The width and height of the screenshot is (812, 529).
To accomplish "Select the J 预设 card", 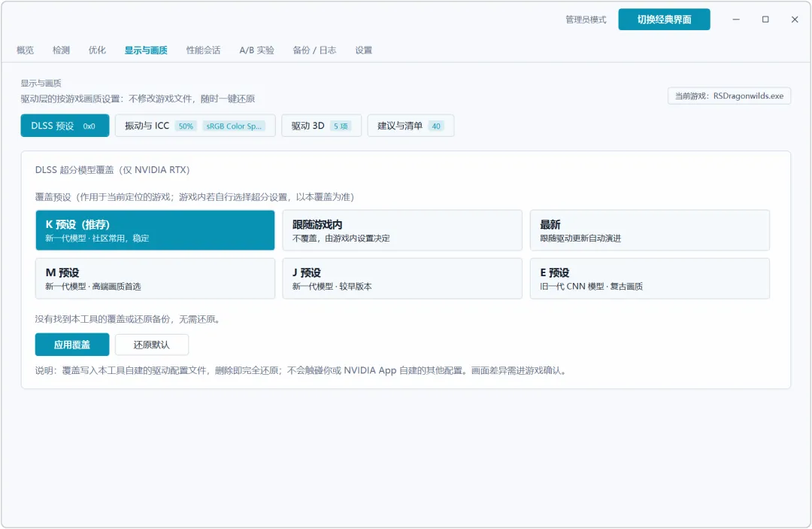I will [402, 278].
